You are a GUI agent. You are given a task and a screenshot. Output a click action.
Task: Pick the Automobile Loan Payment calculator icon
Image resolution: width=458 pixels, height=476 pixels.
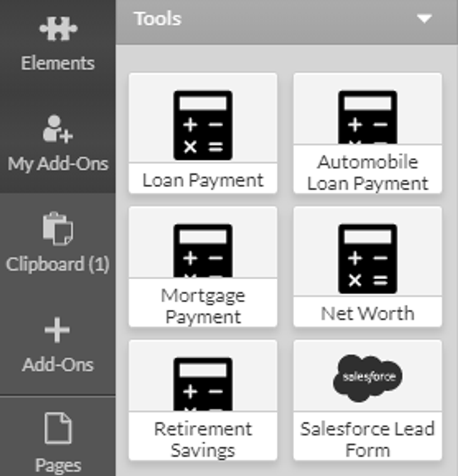coord(368,117)
